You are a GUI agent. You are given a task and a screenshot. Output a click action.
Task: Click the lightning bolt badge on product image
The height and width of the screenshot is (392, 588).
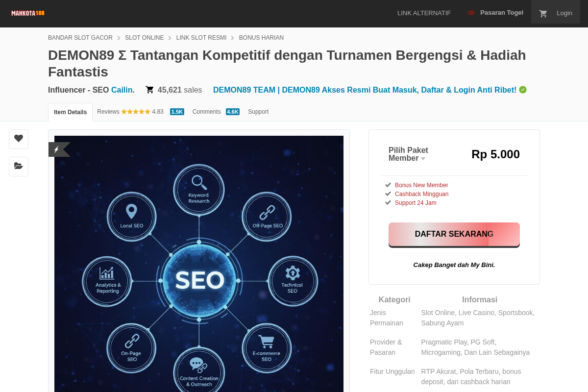click(55, 149)
